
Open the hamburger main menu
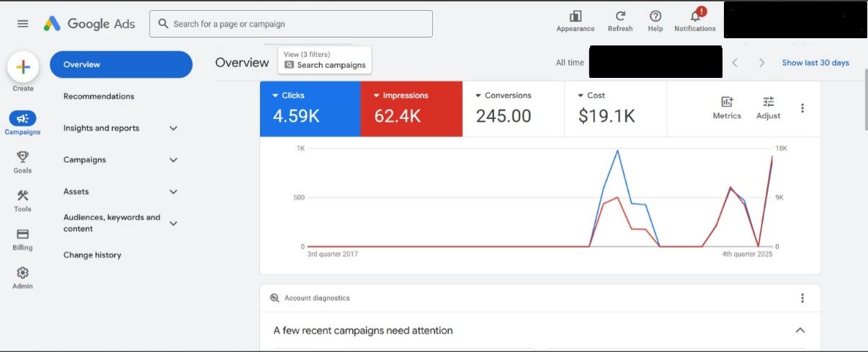coord(23,24)
